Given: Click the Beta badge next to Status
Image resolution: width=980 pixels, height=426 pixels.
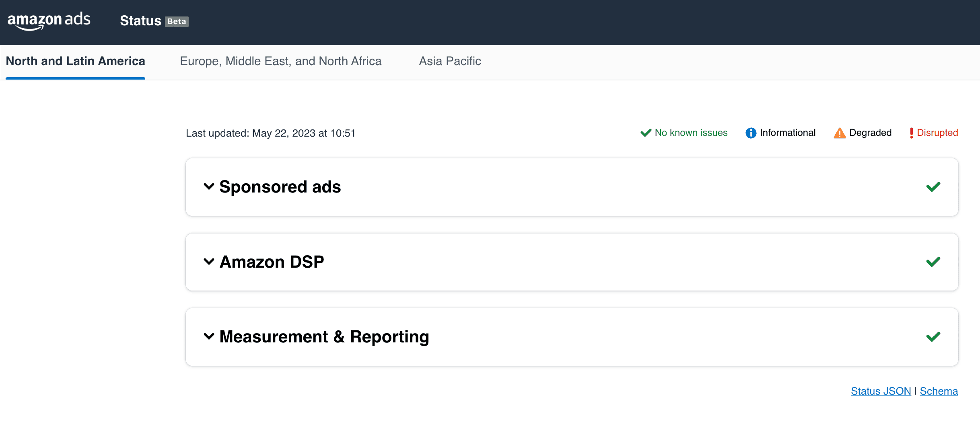Looking at the screenshot, I should tap(177, 21).
